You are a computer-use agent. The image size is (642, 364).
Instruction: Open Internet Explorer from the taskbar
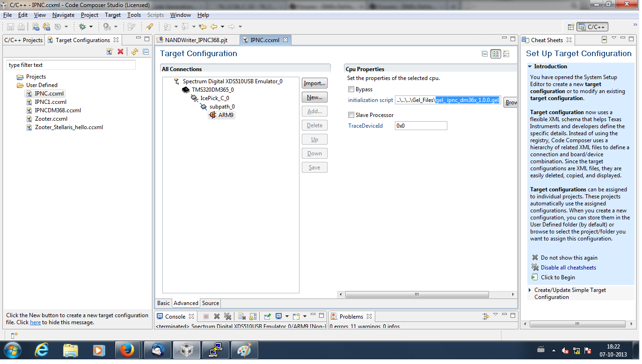pos(43,350)
